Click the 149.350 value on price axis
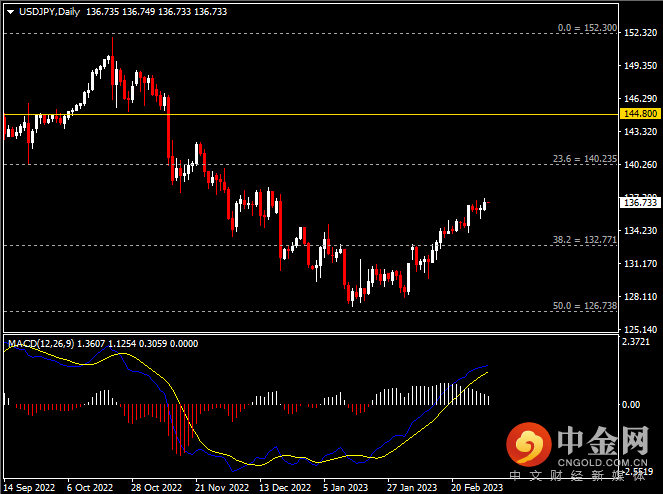Viewport: 663px width, 494px height. pyautogui.click(x=638, y=66)
